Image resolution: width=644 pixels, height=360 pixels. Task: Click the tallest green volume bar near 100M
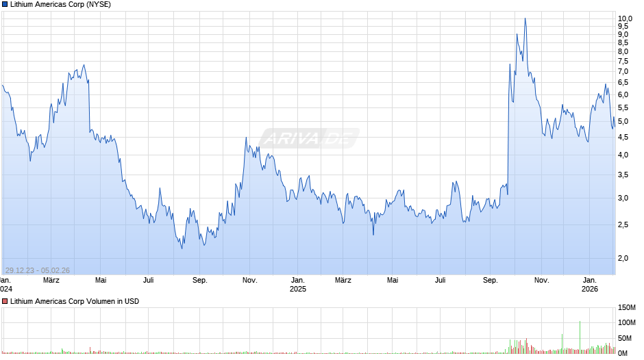[x=580, y=337]
